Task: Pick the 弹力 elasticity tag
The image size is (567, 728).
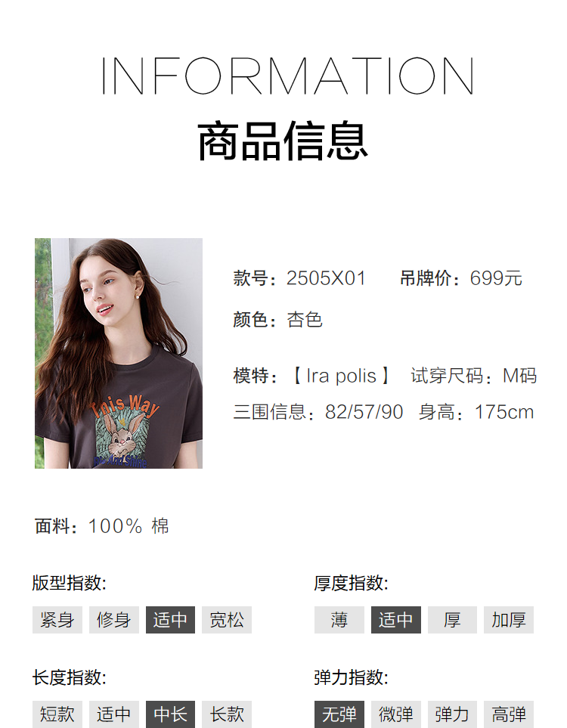Action: tap(452, 714)
